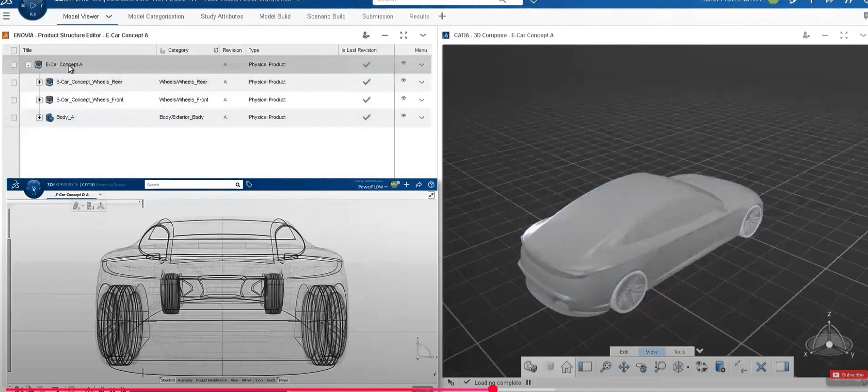Click the help question mark in CATIA window

[x=431, y=185]
